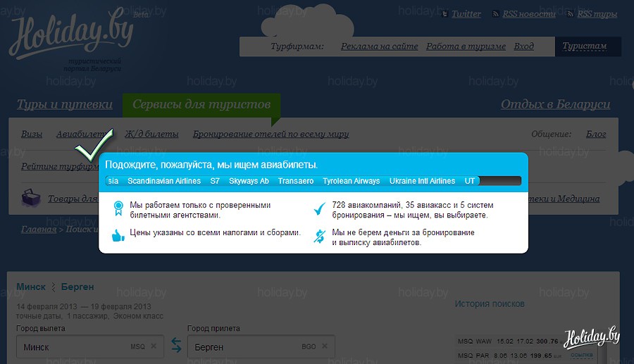Open Бронирование отелей по всему миру
Screen dimensions: 634x364
click(271, 134)
